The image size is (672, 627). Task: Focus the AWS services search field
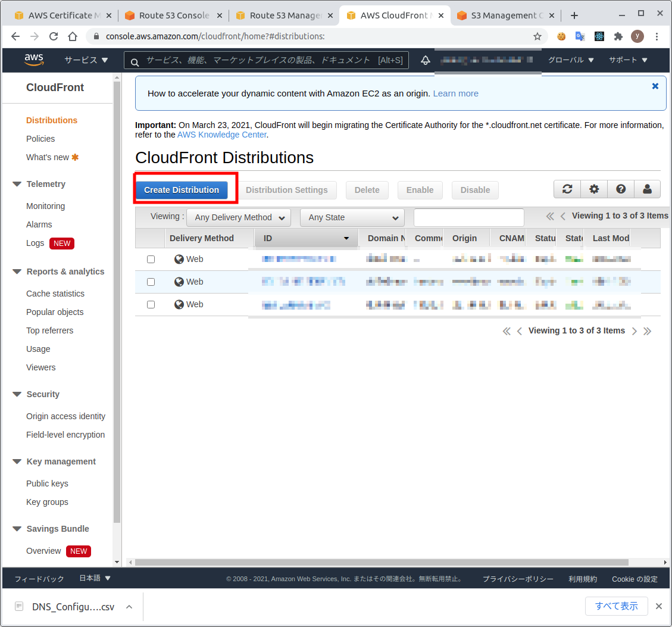click(x=266, y=60)
